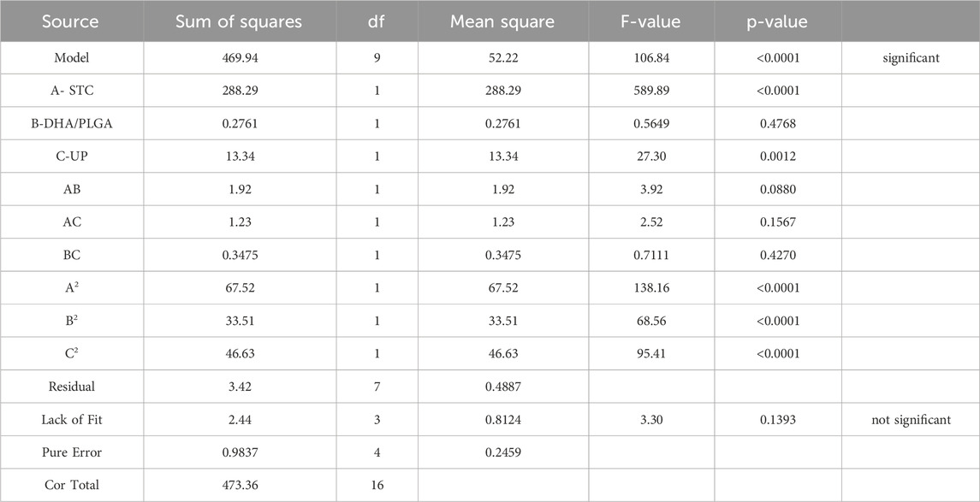Viewport: 980px width, 502px height.
Task: Click the AB F-value 3.92
Action: pyautogui.click(x=651, y=189)
